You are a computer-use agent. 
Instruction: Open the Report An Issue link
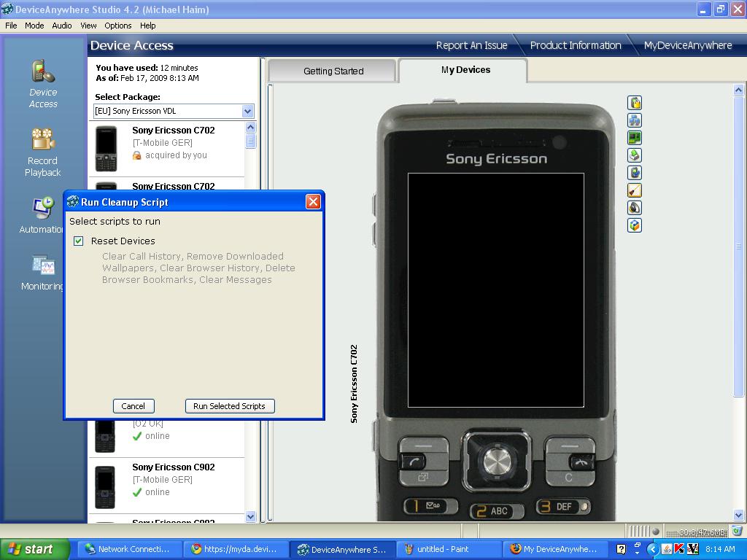point(472,45)
